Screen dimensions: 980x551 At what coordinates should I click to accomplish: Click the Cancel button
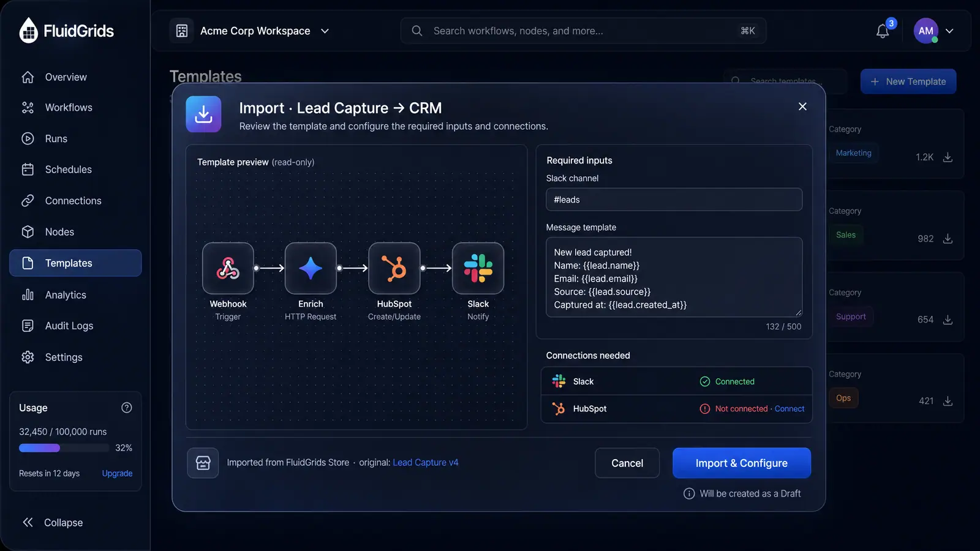pyautogui.click(x=627, y=463)
